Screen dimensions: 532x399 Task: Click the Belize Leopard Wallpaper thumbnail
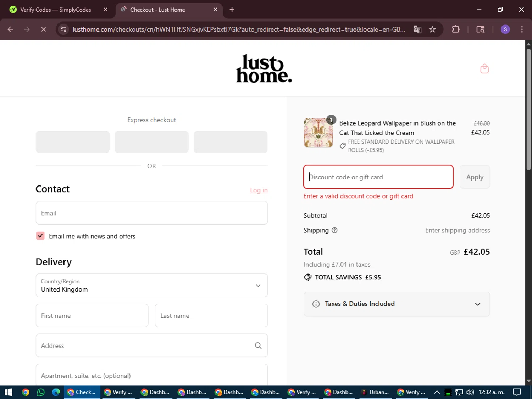[318, 133]
